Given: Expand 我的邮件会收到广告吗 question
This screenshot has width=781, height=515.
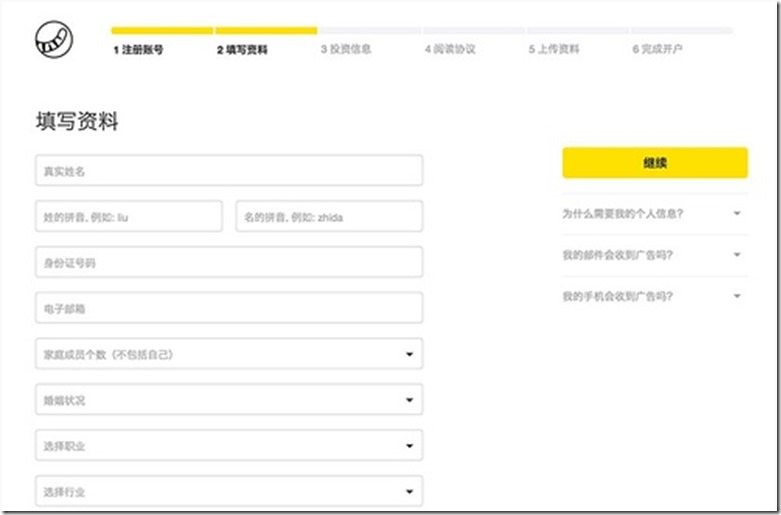Looking at the screenshot, I should 653,255.
